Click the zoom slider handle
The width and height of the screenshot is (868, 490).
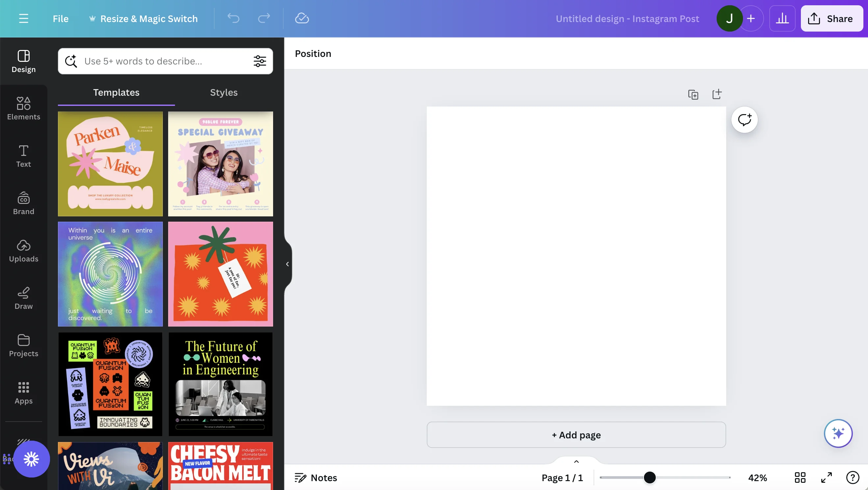click(x=649, y=477)
